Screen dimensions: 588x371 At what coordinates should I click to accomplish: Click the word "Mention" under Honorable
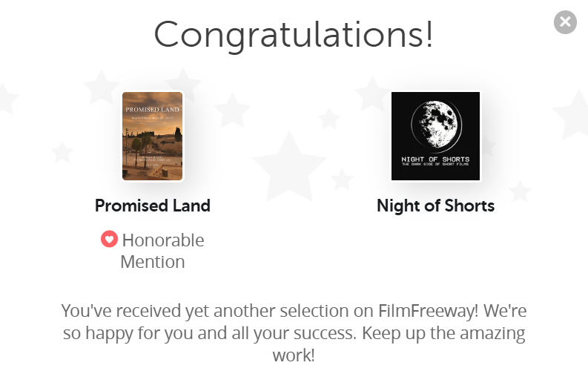[153, 262]
